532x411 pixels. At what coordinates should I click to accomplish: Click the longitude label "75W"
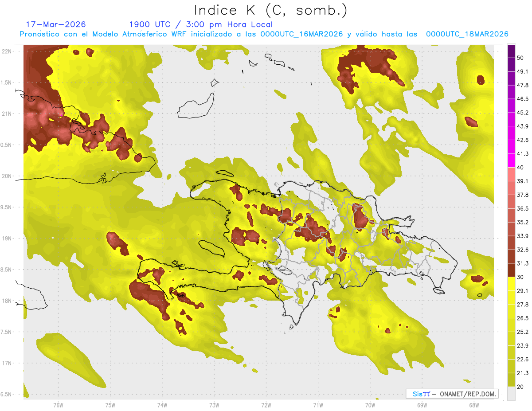pyautogui.click(x=110, y=405)
